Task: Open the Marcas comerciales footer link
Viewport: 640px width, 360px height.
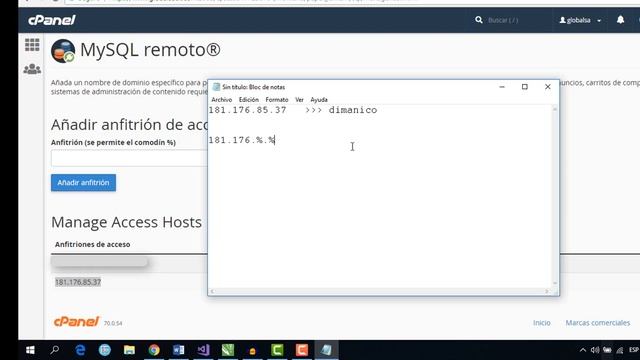Action: [598, 322]
